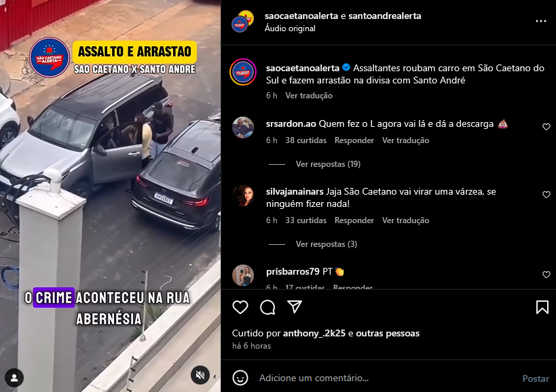Save post with the bookmark icon

pyautogui.click(x=542, y=307)
